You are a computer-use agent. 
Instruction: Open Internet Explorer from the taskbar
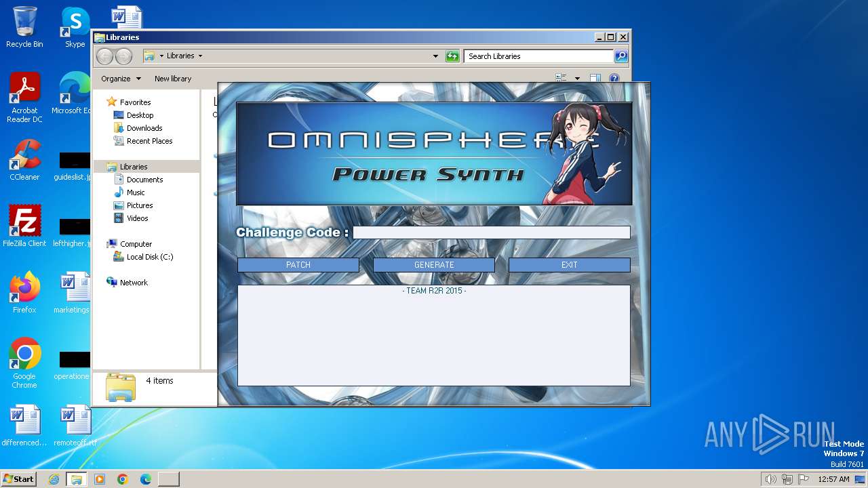tap(54, 479)
